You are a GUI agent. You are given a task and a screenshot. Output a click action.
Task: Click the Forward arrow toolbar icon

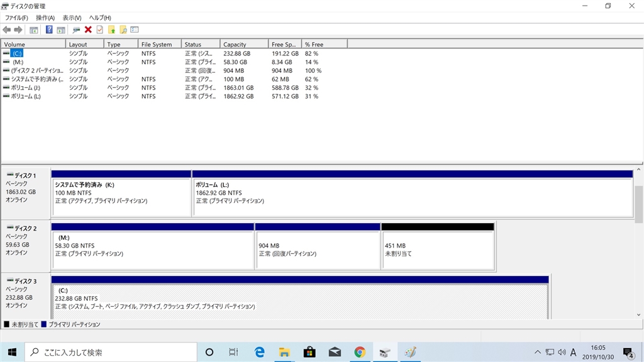click(x=18, y=30)
